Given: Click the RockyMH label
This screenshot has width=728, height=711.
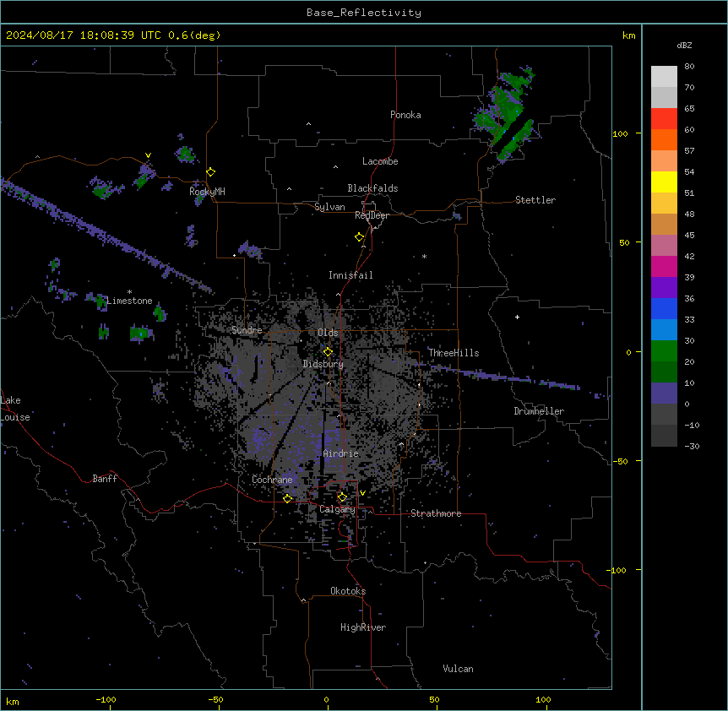Looking at the screenshot, I should coord(207,191).
